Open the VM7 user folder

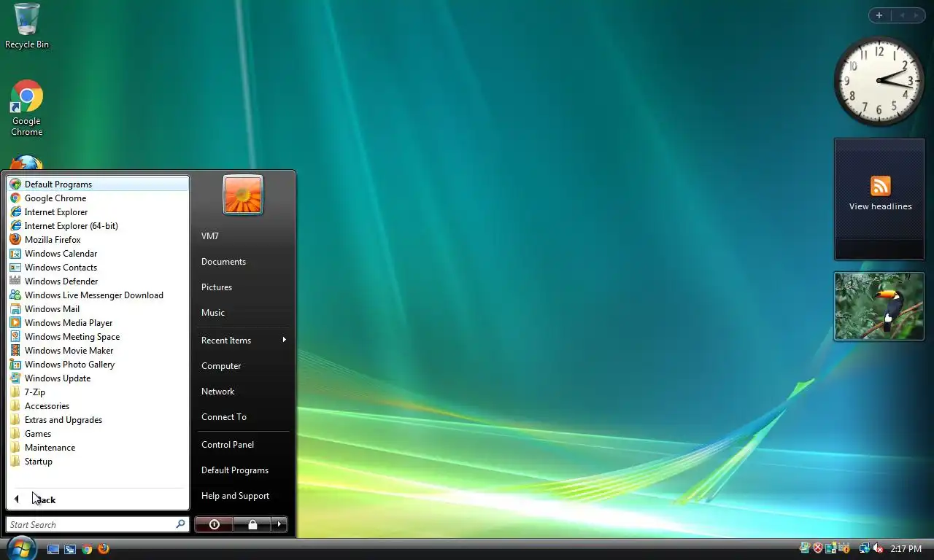pyautogui.click(x=243, y=236)
